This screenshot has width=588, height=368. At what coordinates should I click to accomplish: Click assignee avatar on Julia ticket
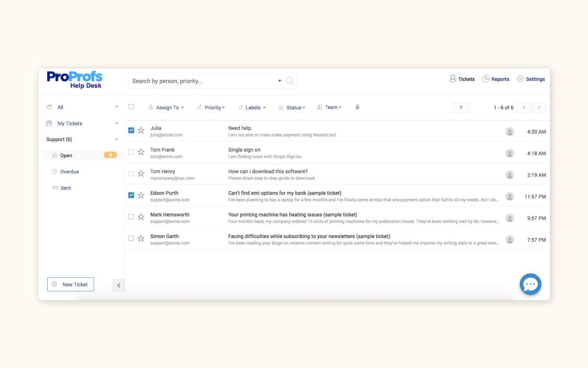510,131
